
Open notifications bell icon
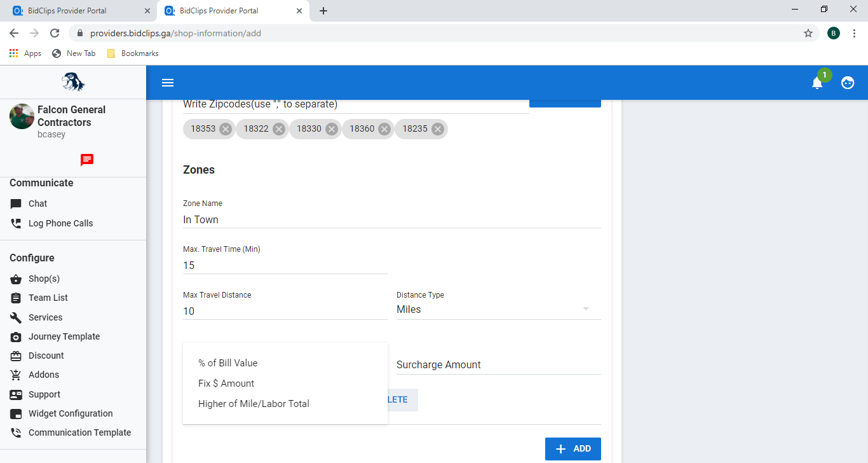coord(817,83)
